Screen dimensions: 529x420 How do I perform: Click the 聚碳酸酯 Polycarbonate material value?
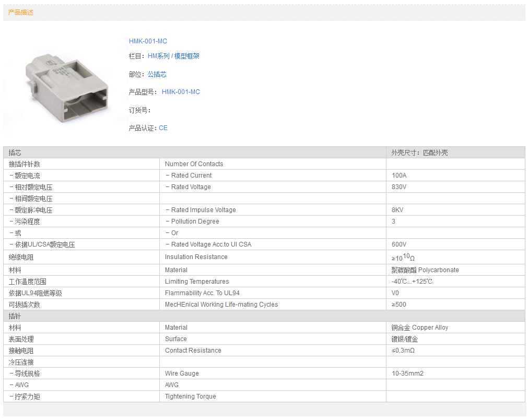425,270
